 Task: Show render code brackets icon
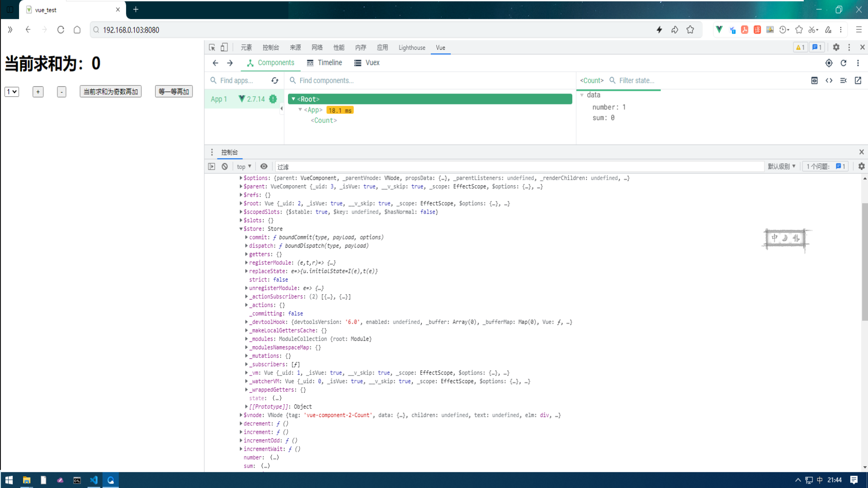coord(829,80)
